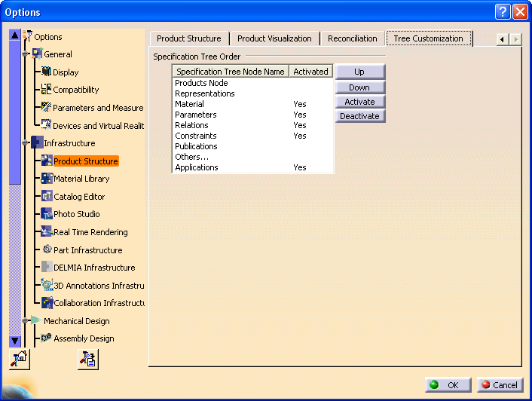Viewport: 532px width, 401px height.
Task: Switch to the Reconciliation tab
Action: (x=353, y=38)
